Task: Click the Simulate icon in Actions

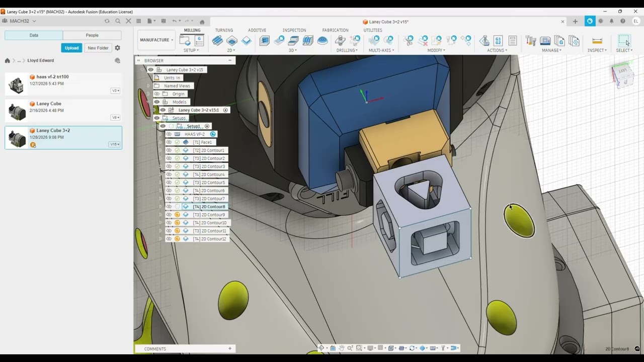Action: click(485, 41)
